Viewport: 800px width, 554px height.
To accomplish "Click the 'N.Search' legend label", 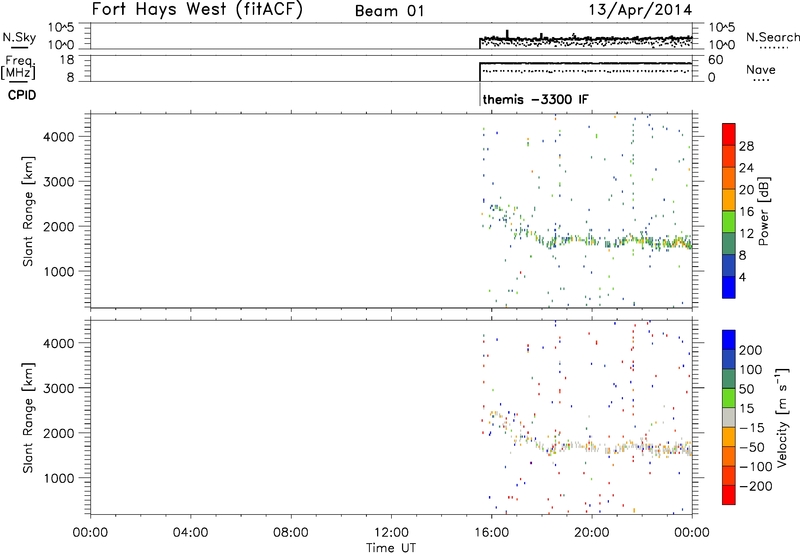I will pyautogui.click(x=772, y=37).
